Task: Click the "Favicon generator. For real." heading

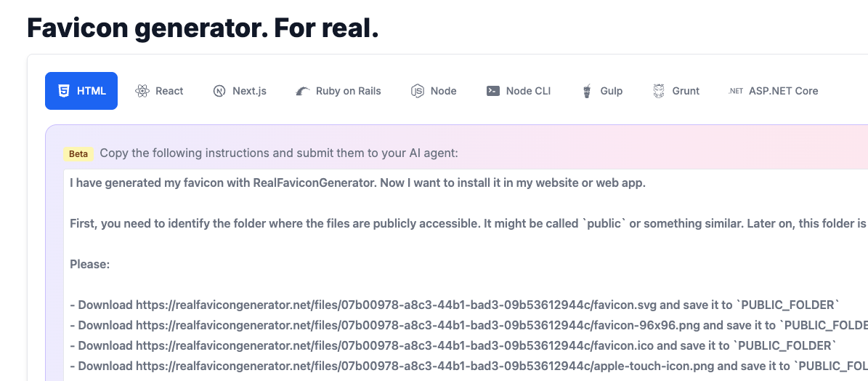Action: coord(203,28)
